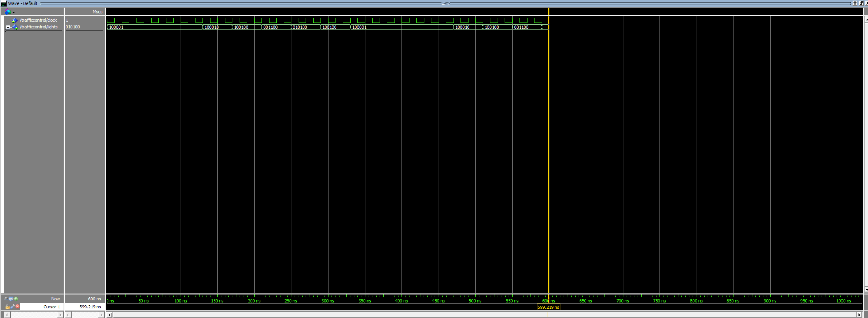Select the /trafficcontrol/clock signal name
Screen dimensions: 868x318
click(x=38, y=20)
